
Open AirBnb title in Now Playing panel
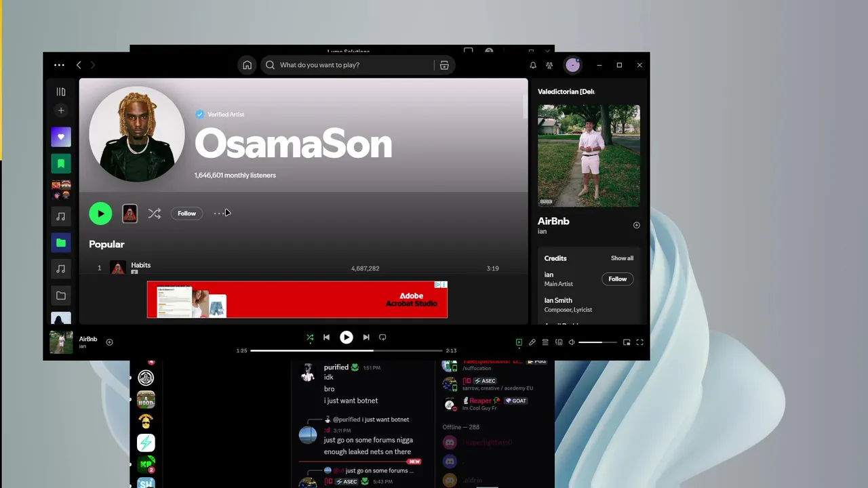coord(553,221)
